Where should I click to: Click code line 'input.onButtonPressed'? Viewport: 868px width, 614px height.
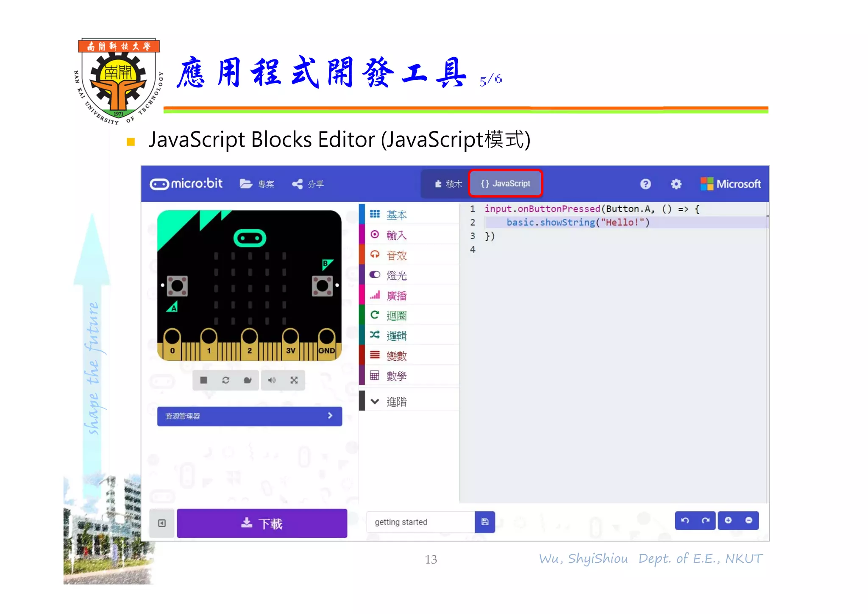(542, 209)
